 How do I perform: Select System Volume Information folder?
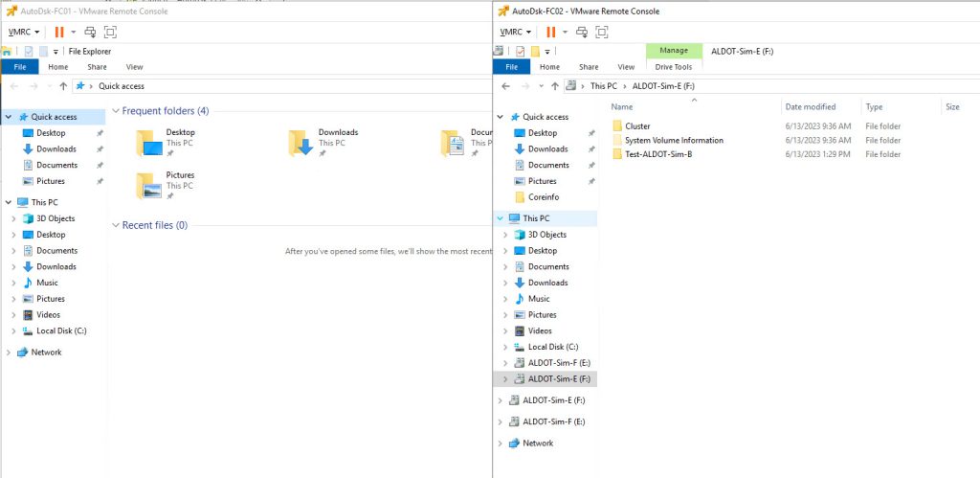click(674, 141)
